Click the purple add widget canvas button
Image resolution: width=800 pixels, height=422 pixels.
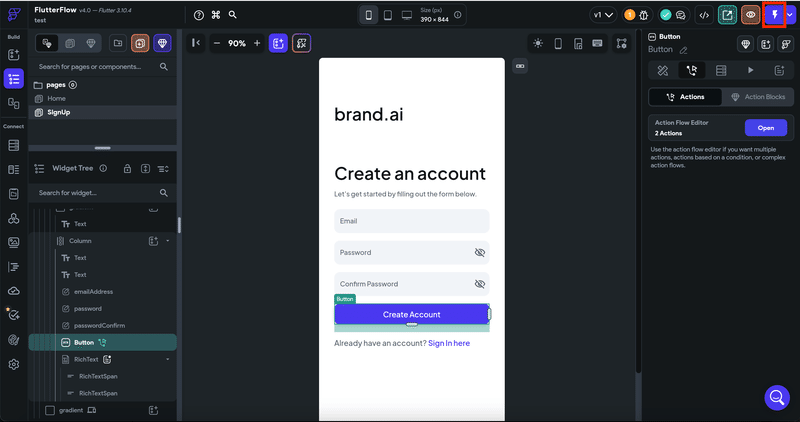click(x=278, y=43)
